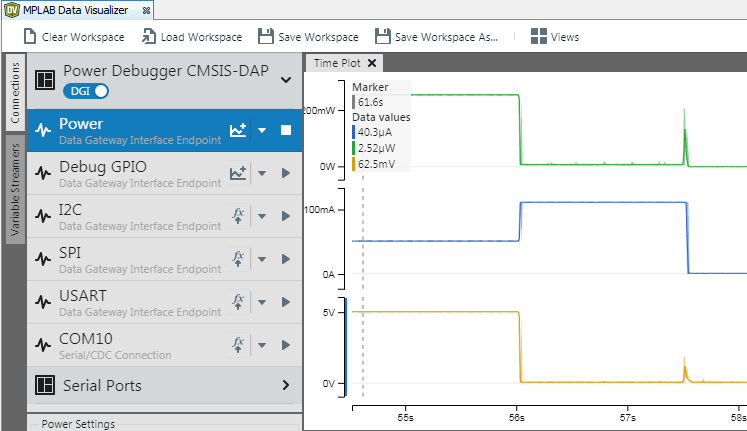
Task: Click the Power plot raw icon
Action: click(x=238, y=130)
